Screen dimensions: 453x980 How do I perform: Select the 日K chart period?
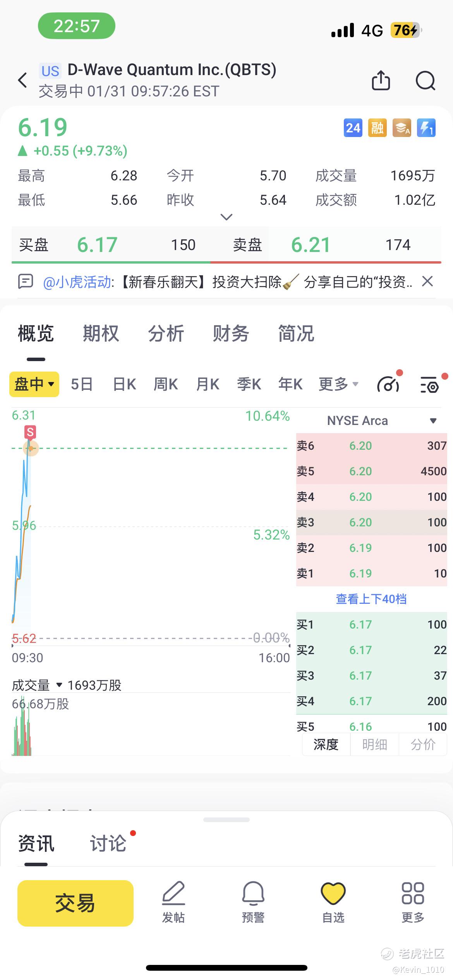tap(124, 384)
